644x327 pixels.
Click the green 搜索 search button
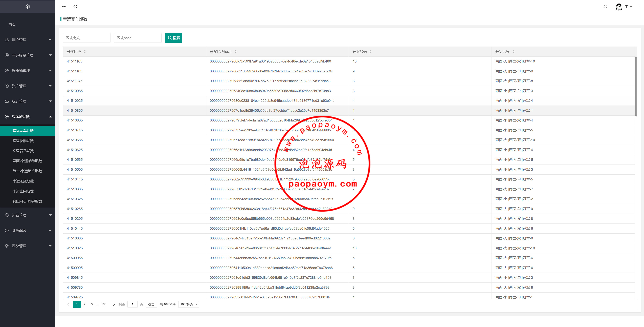(173, 38)
